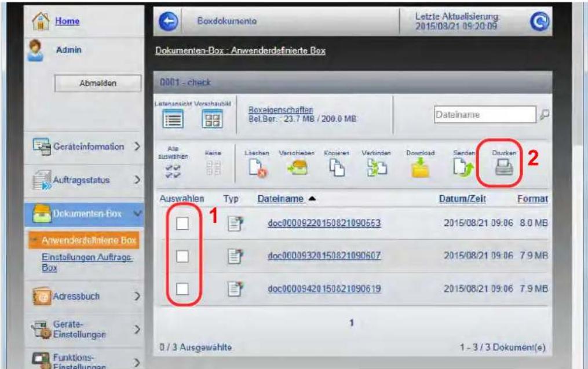588x369 pixels.
Task: Focus the Dateiname search field
Action: [x=485, y=115]
